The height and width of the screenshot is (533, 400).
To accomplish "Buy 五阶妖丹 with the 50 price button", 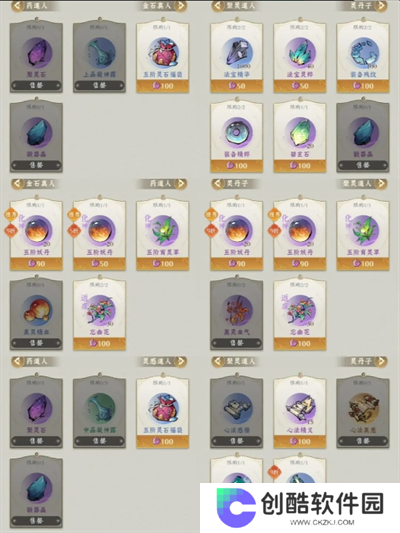I will 100,263.
